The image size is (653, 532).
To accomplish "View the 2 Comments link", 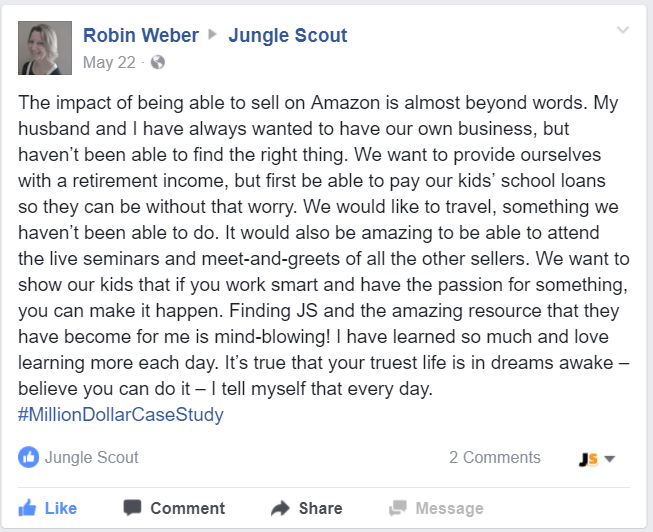I will click(494, 457).
